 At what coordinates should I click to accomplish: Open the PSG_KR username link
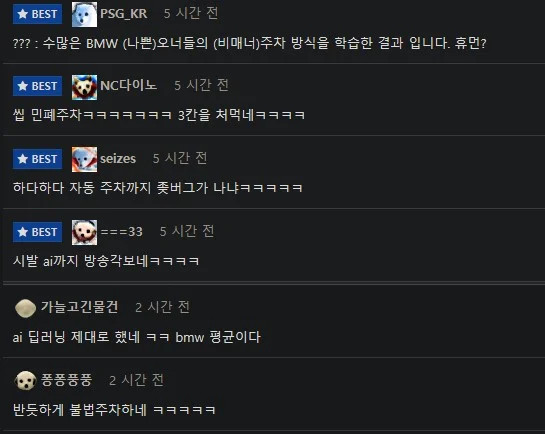click(123, 14)
